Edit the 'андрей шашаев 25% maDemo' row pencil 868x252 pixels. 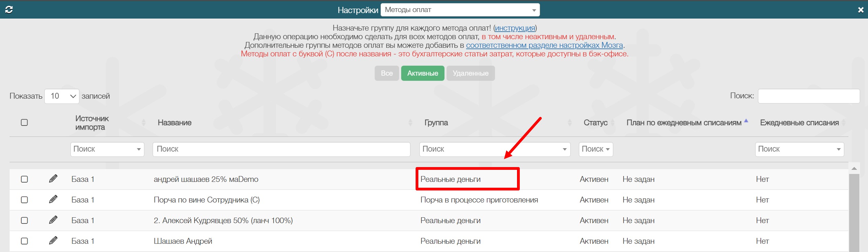click(x=53, y=179)
